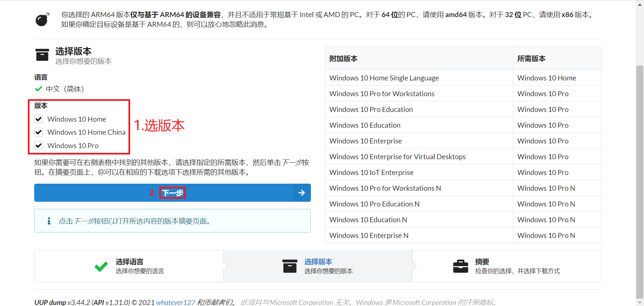
Task: Select the Windows 10 Pro for Workstations N cell
Action: [x=419, y=188]
